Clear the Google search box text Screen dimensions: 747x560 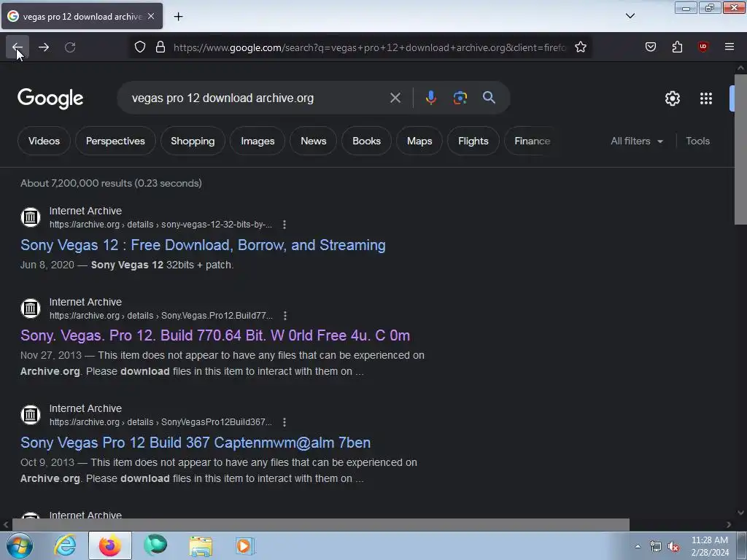tap(395, 98)
